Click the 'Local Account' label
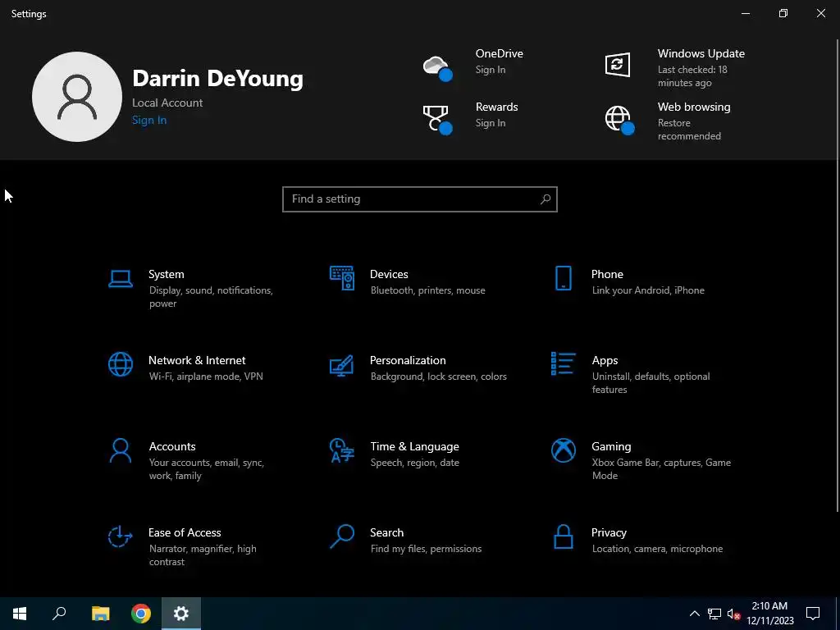This screenshot has width=840, height=630. [167, 103]
